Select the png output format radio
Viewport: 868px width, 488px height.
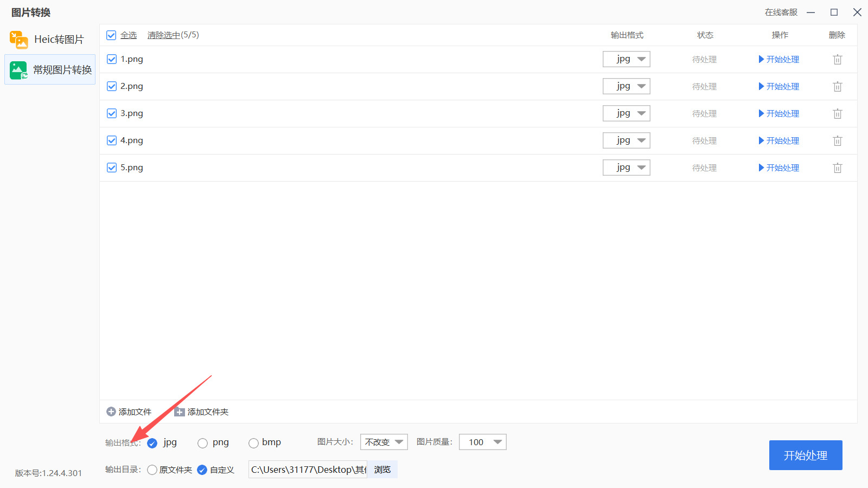tap(202, 443)
